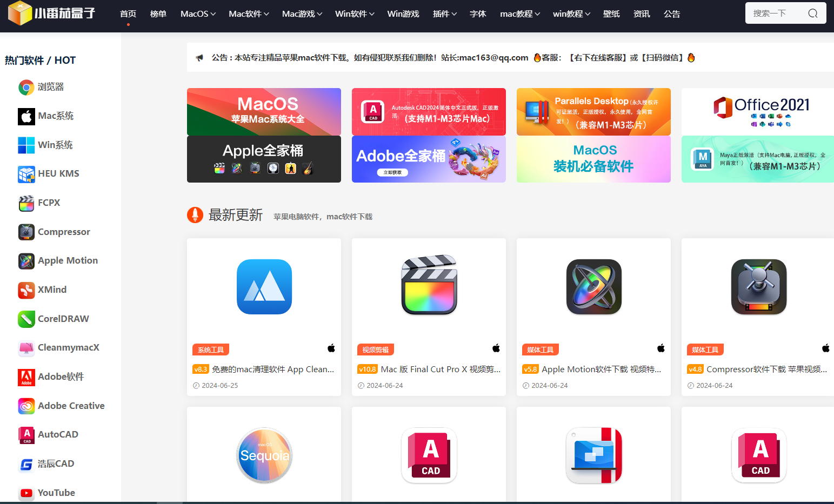Expand the win教程 dropdown menu
834x504 pixels.
point(572,14)
